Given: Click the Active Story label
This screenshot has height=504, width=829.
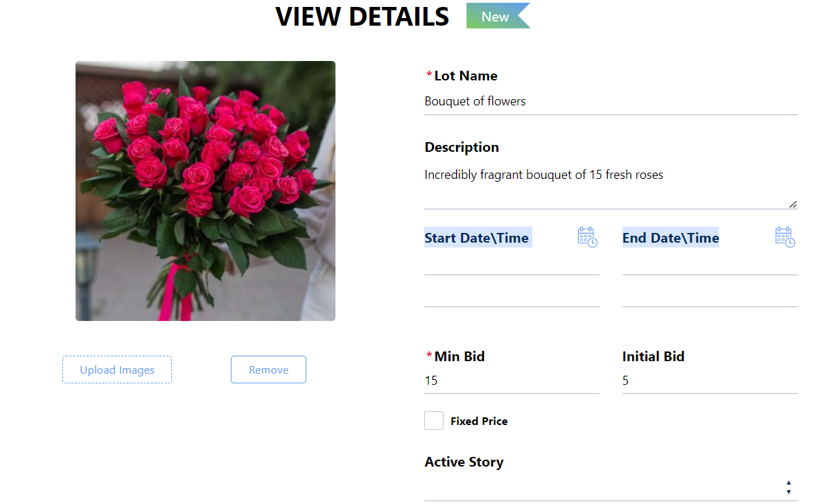Looking at the screenshot, I should pyautogui.click(x=464, y=462).
